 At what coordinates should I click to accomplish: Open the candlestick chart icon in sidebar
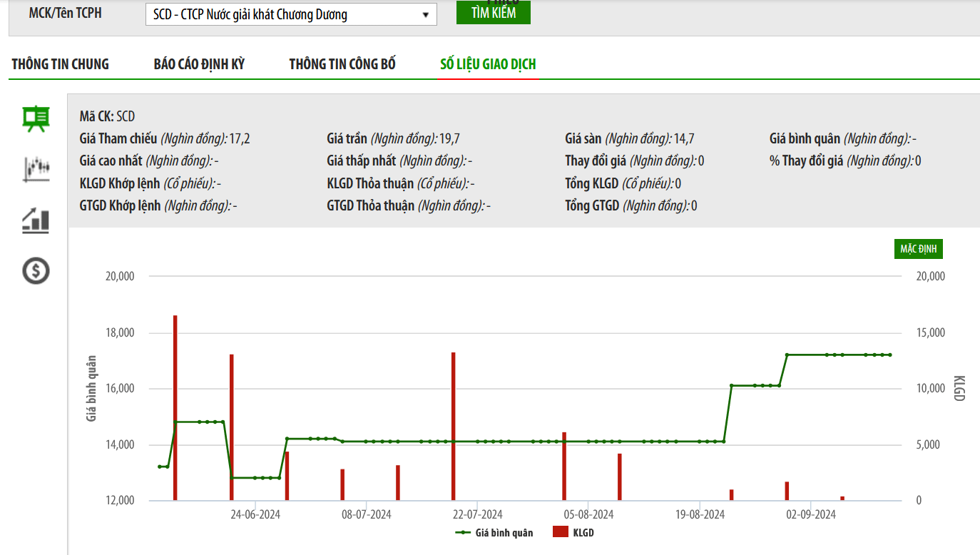click(x=36, y=169)
